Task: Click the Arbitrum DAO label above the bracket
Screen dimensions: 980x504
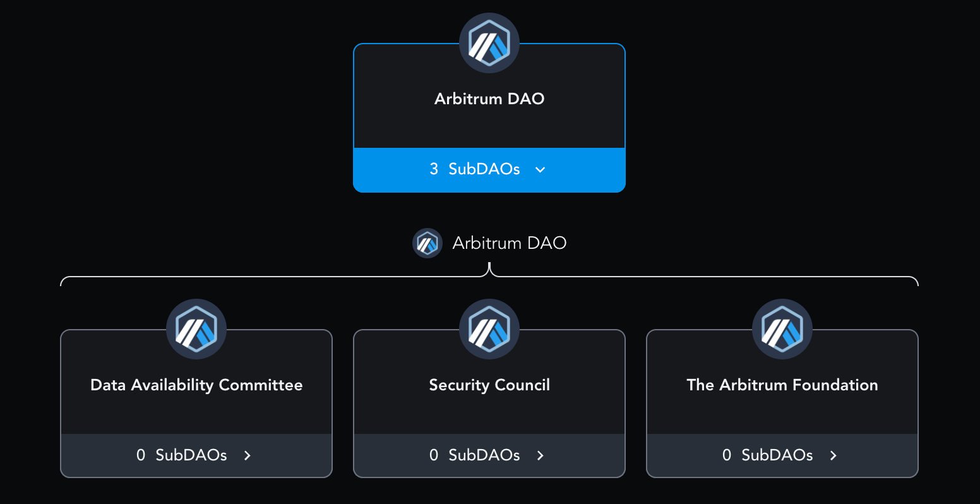Action: click(x=509, y=243)
